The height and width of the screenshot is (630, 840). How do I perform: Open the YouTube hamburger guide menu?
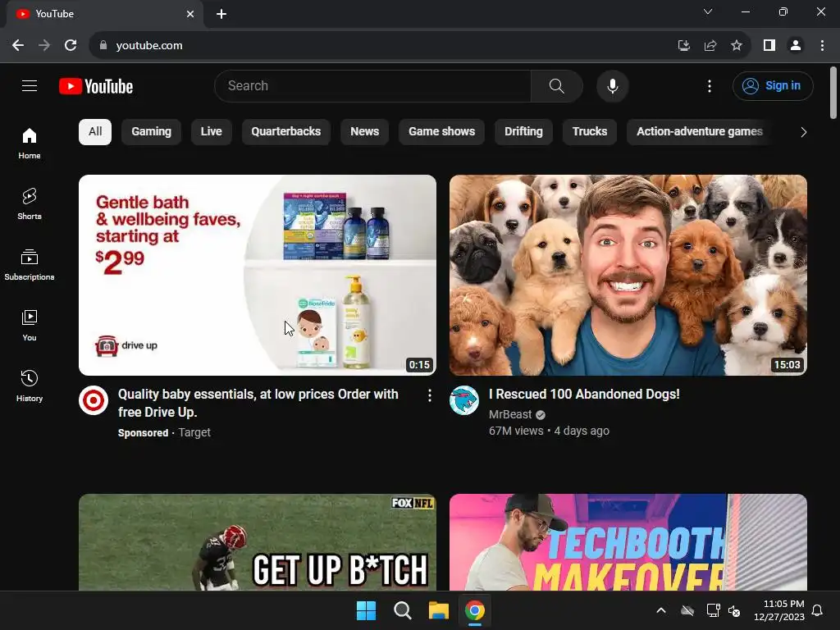click(x=30, y=85)
